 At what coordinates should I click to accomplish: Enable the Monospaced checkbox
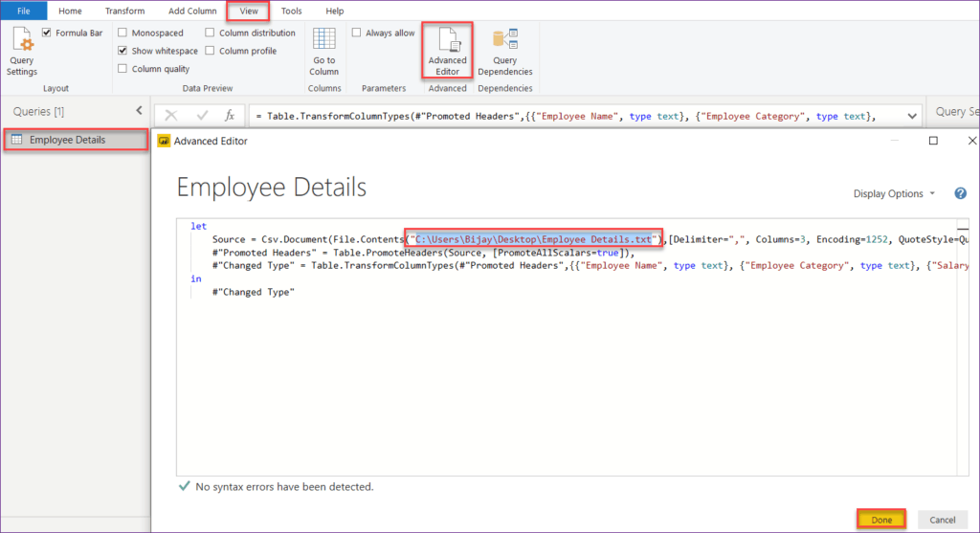coord(122,33)
